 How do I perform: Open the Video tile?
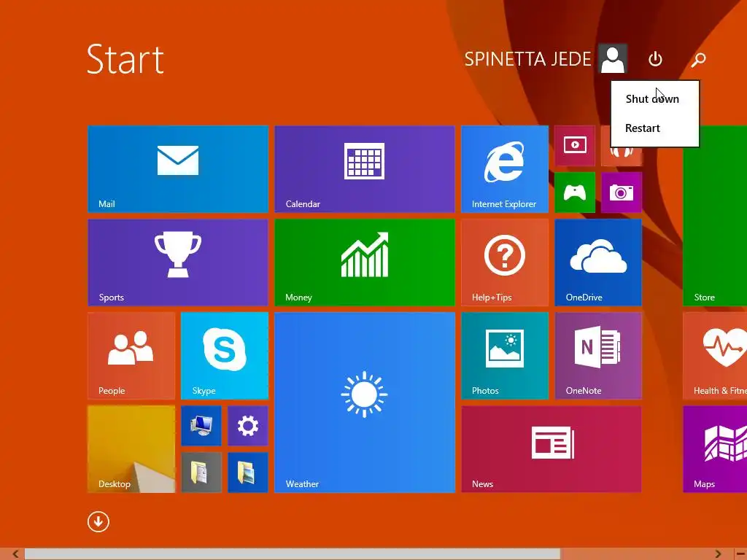pos(575,146)
